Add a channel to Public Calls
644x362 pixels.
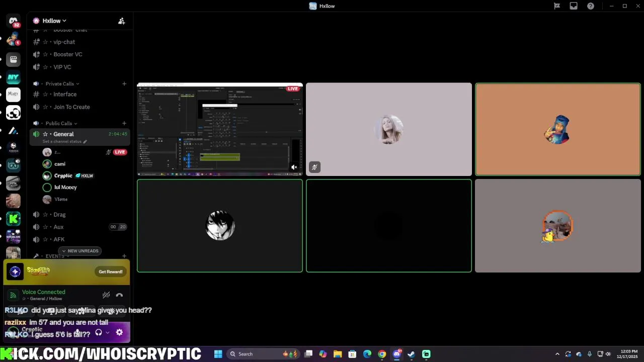tap(124, 123)
